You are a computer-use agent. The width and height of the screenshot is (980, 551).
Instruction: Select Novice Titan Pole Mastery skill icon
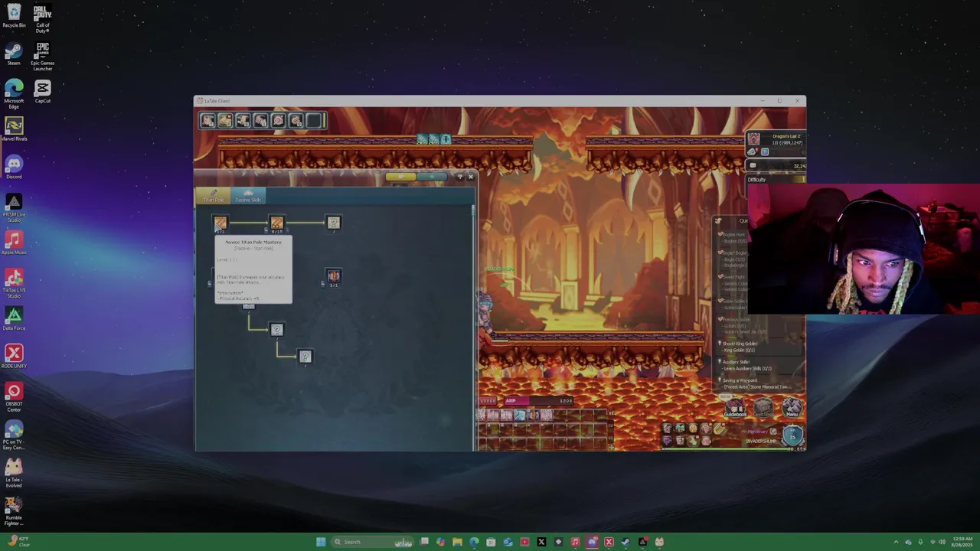[220, 223]
